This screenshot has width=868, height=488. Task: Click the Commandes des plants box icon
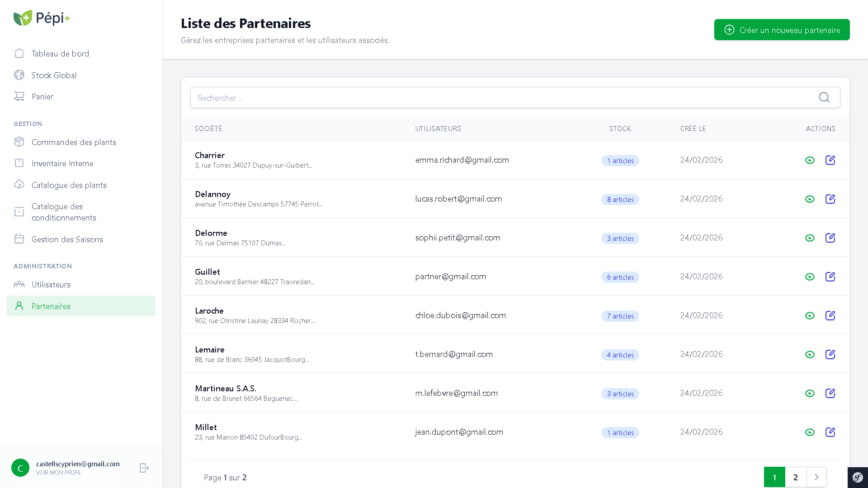19,142
